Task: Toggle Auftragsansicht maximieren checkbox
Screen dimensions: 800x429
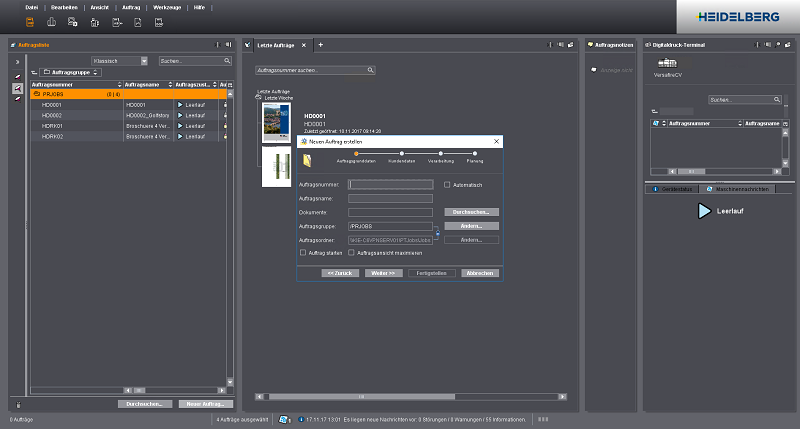Action: tap(350, 253)
